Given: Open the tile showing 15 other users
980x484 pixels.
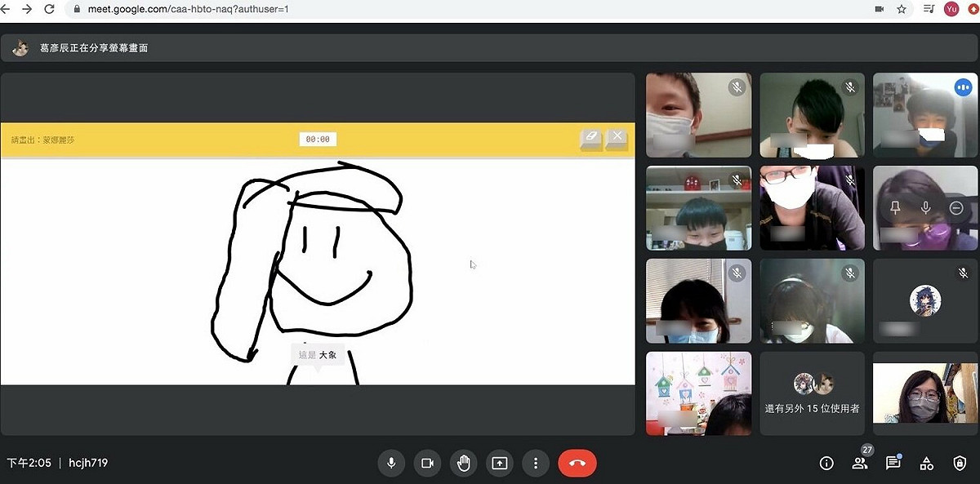Looking at the screenshot, I should tap(812, 393).
